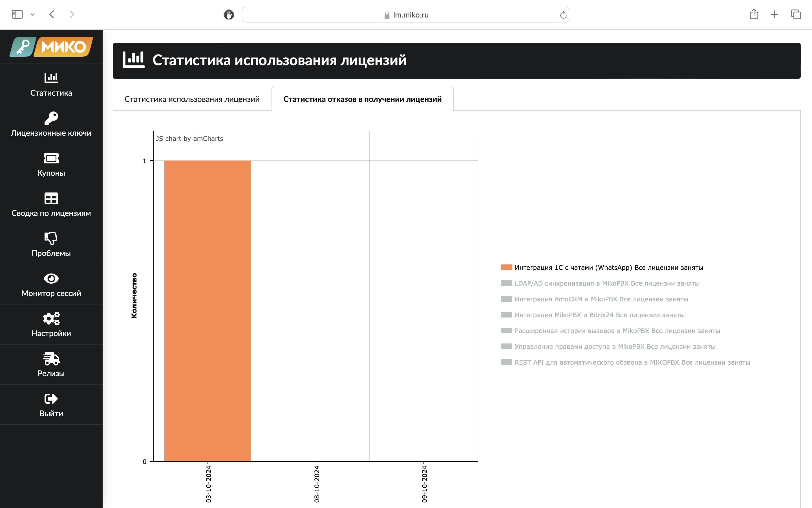Screen dimensions: 812x508
Task: Open Лицензионные ключи key icon
Action: tap(51, 118)
